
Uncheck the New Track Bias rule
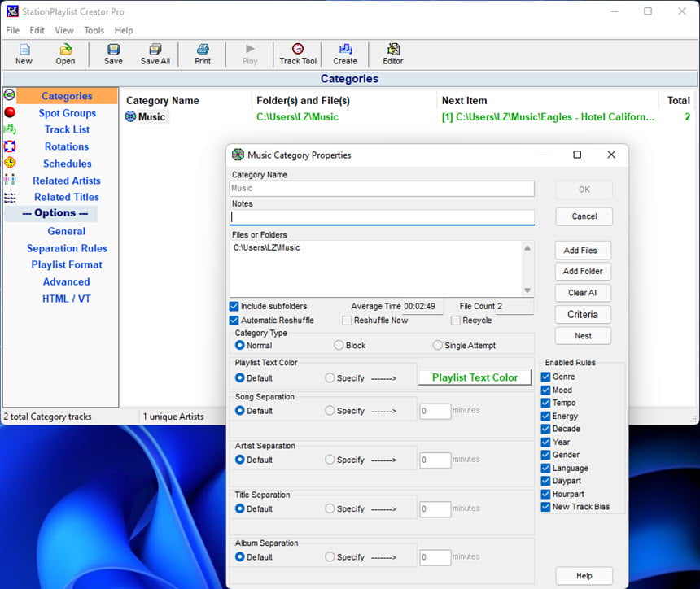click(x=545, y=507)
